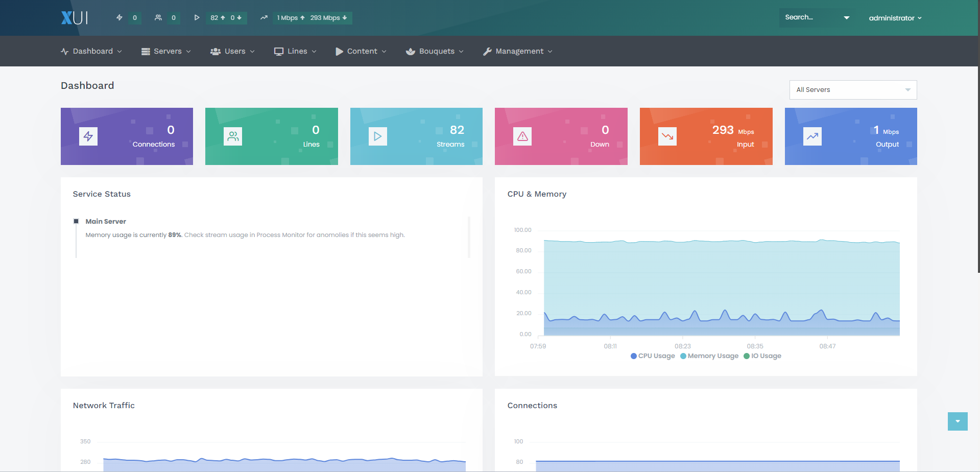This screenshot has height=472, width=980.
Task: Click the floating blue dropdown arrow button
Action: pos(958,421)
